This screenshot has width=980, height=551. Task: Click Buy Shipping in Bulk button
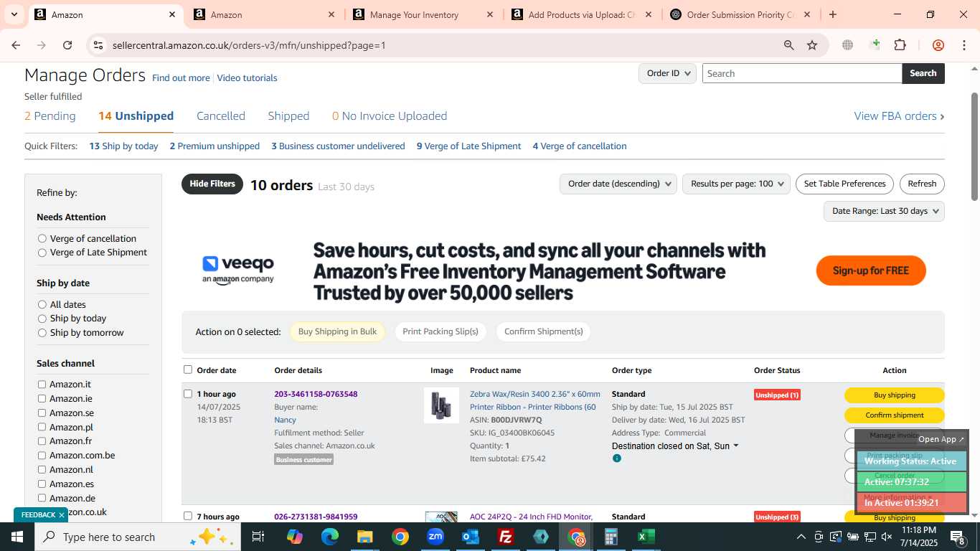[337, 331]
